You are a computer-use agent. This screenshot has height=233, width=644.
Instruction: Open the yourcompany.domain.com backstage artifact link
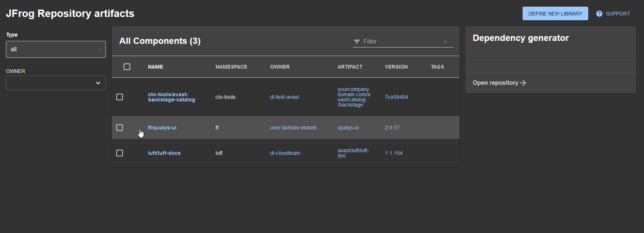(354, 97)
